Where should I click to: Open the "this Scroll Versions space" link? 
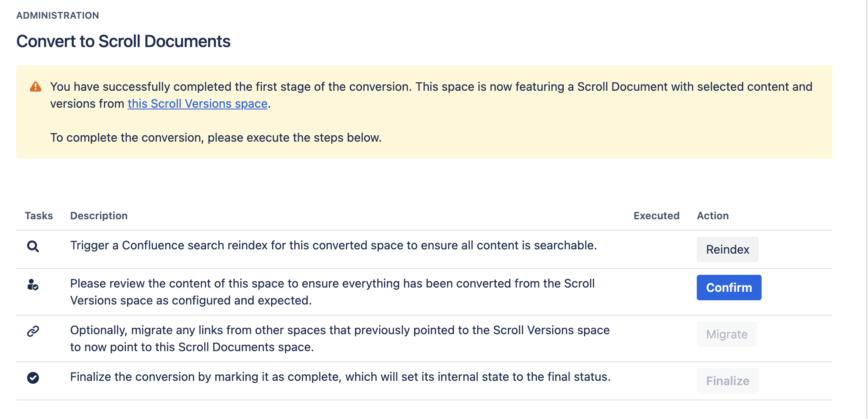tap(198, 104)
